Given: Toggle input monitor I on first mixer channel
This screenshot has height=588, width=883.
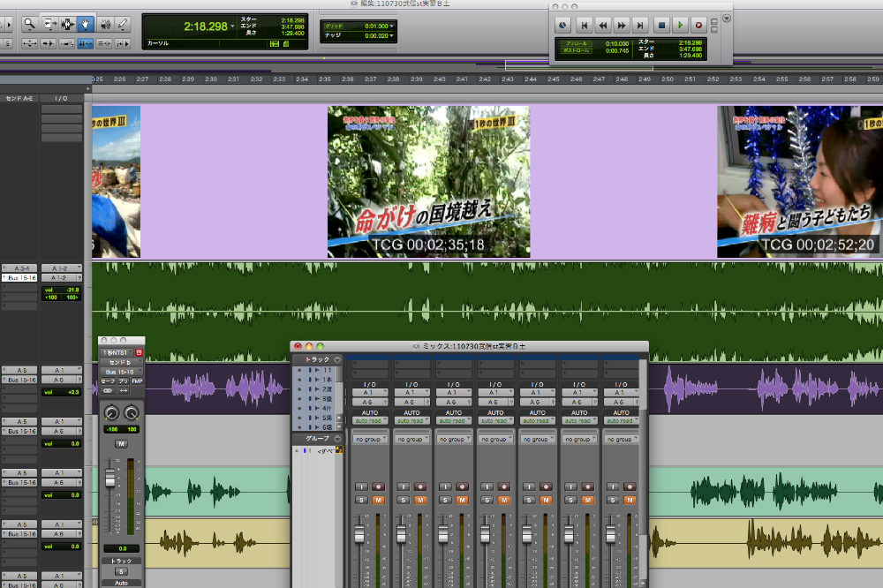Looking at the screenshot, I should coord(361,486).
